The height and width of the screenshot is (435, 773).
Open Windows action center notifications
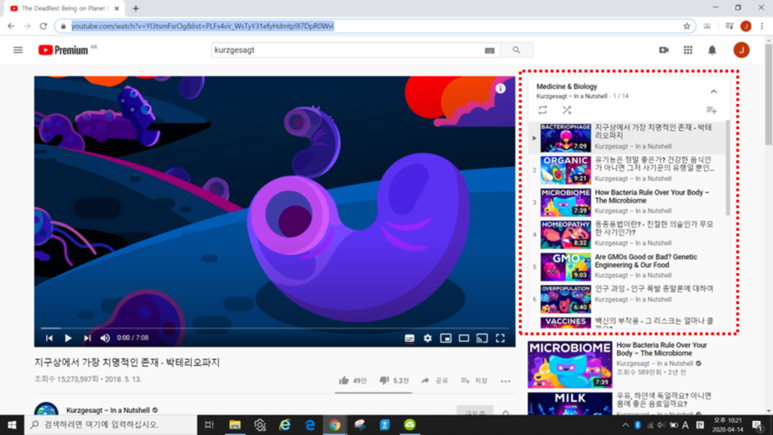click(757, 425)
